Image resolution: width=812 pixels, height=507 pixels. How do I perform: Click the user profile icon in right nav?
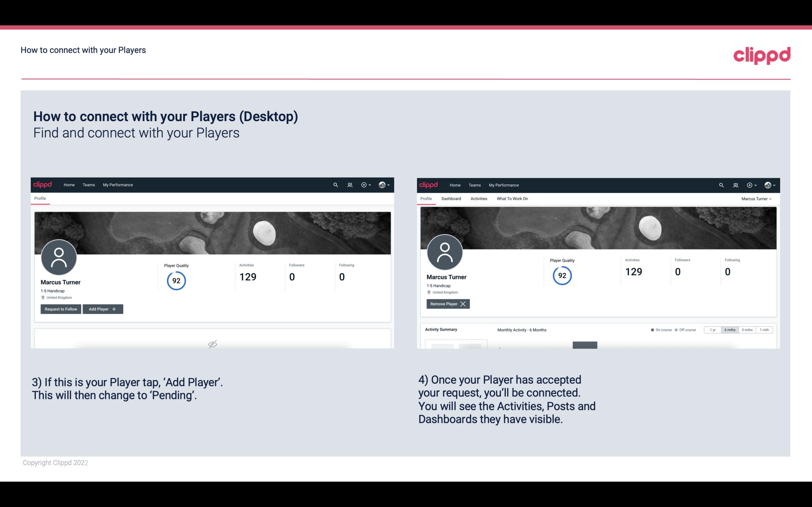768,185
